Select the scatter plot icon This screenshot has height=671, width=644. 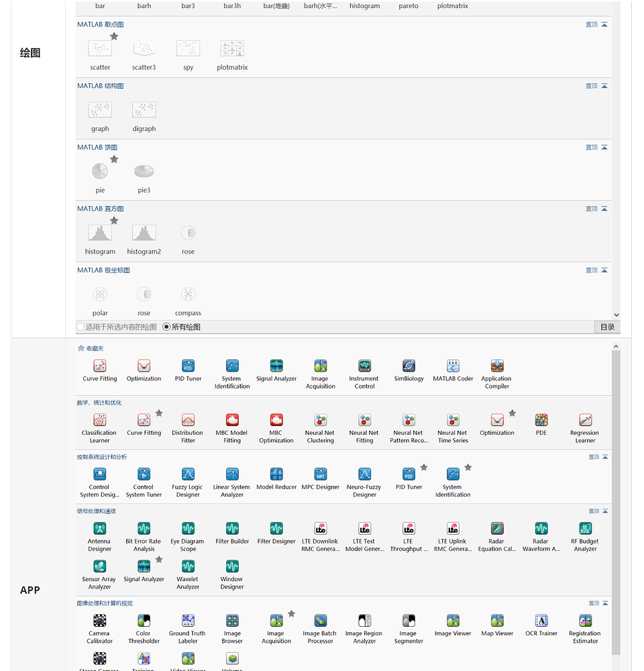point(99,48)
